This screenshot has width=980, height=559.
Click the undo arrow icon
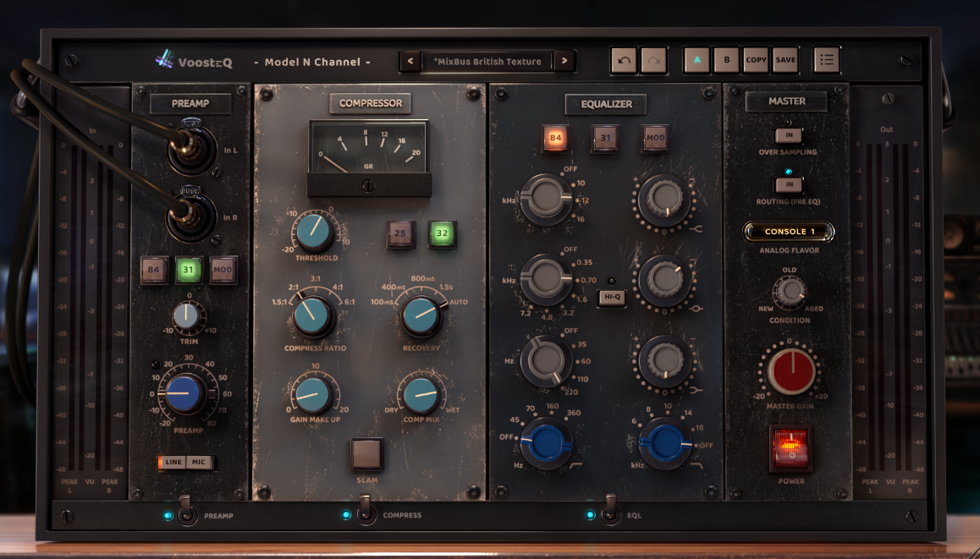pos(625,60)
